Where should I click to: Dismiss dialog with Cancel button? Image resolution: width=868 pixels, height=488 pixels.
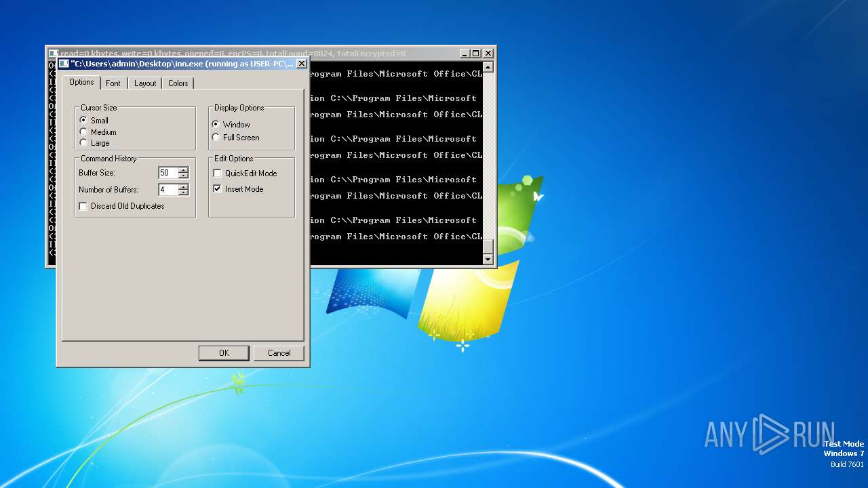tap(279, 353)
